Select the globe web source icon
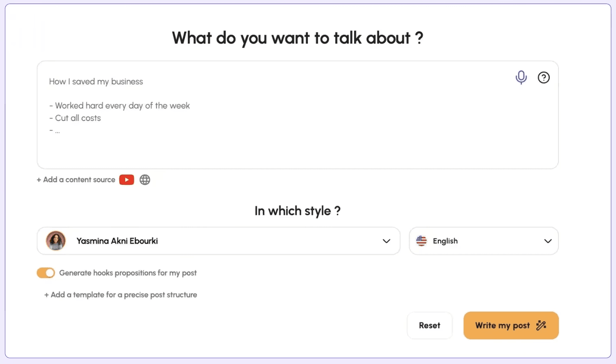 pos(145,179)
